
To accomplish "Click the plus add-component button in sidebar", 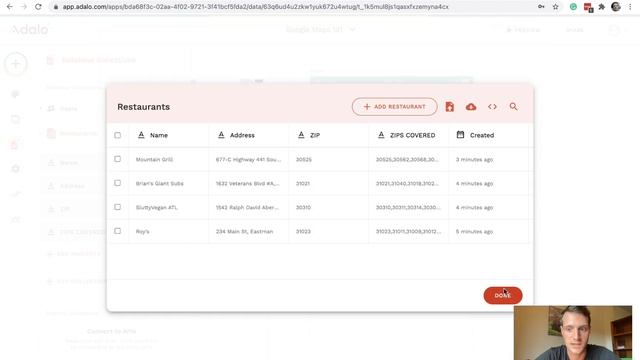I will coord(16,64).
